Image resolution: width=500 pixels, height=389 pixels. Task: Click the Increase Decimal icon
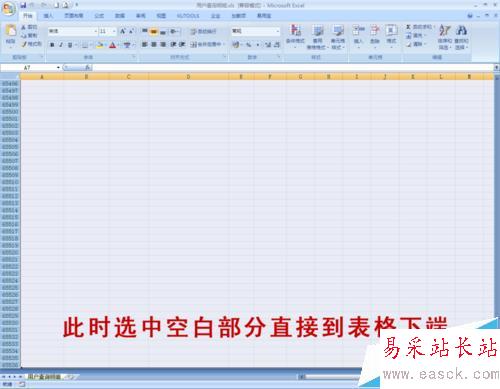(268, 44)
